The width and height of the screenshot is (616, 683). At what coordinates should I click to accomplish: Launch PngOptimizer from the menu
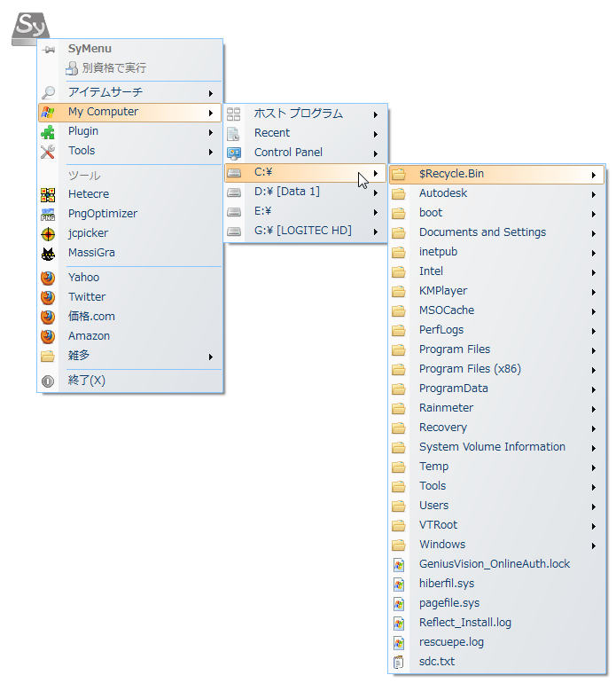tap(129, 215)
